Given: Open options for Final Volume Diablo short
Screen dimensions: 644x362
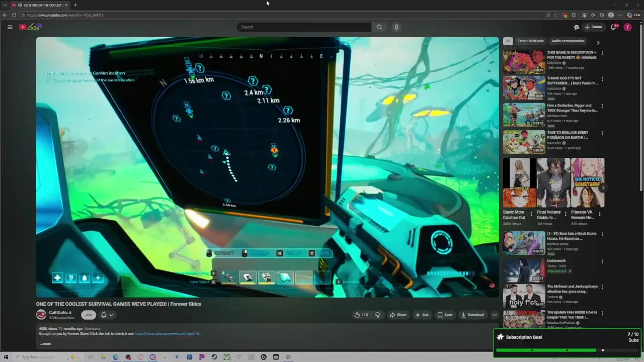Looking at the screenshot, I should (x=566, y=214).
